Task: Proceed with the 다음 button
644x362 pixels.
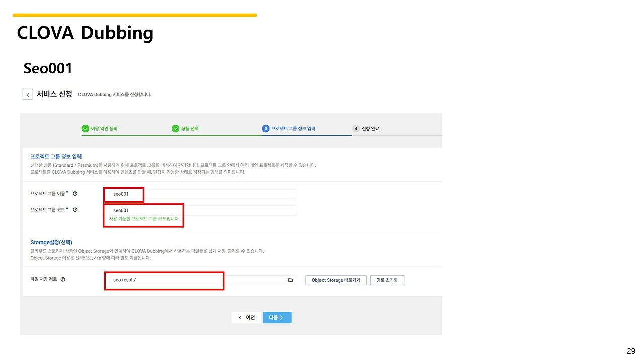Action: click(277, 318)
